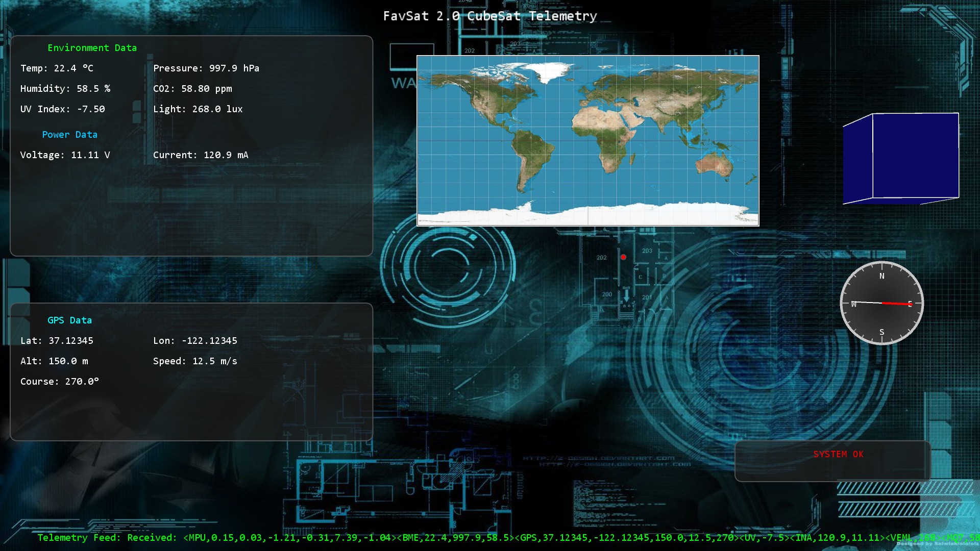Click the W marker on compass
This screenshot has height=551, width=980.
(x=854, y=304)
